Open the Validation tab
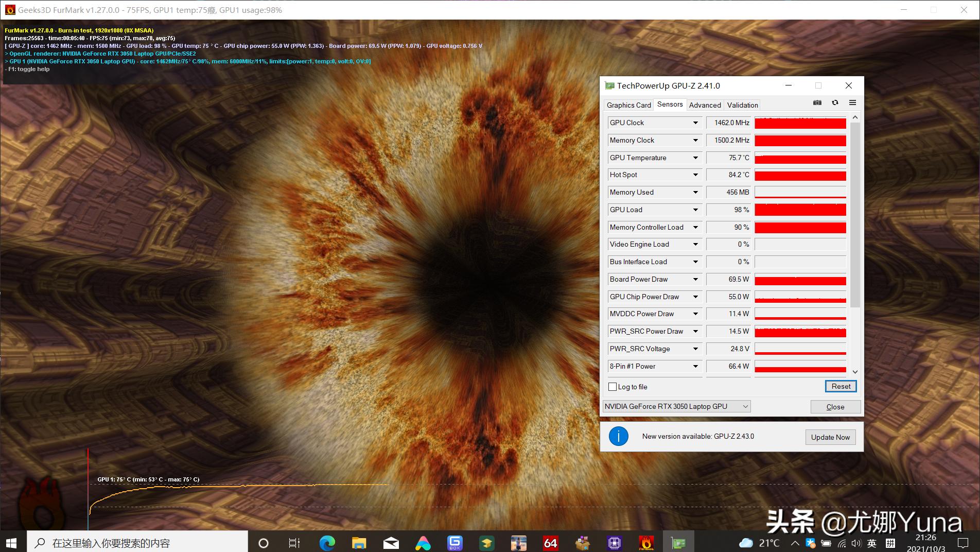The height and width of the screenshot is (552, 980). click(742, 105)
